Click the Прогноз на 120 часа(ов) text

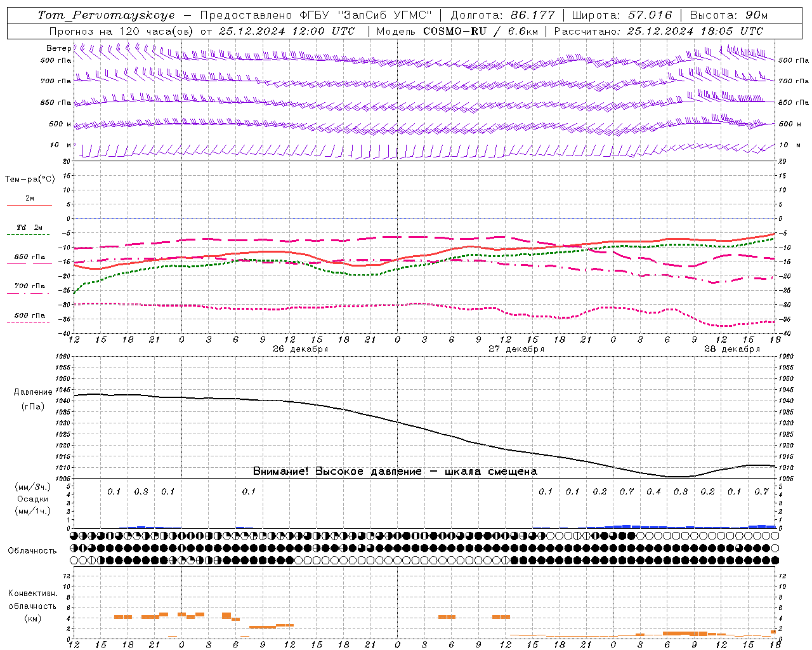pyautogui.click(x=122, y=31)
